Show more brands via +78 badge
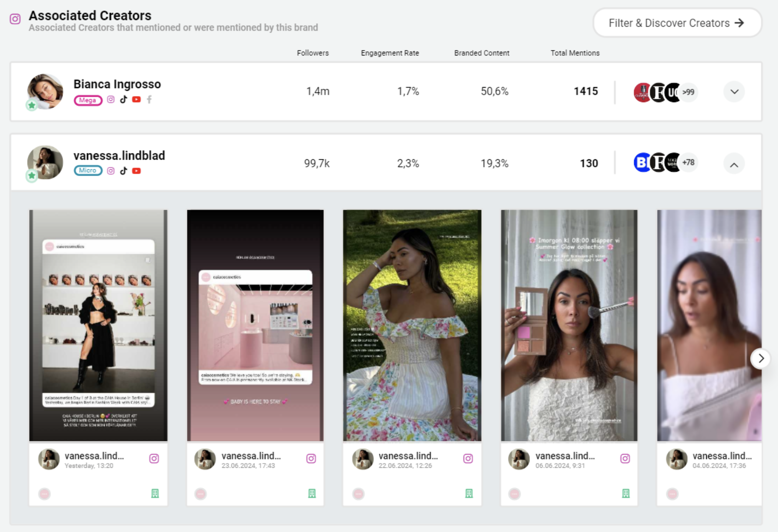Viewport: 778px width, 532px height. (x=688, y=163)
